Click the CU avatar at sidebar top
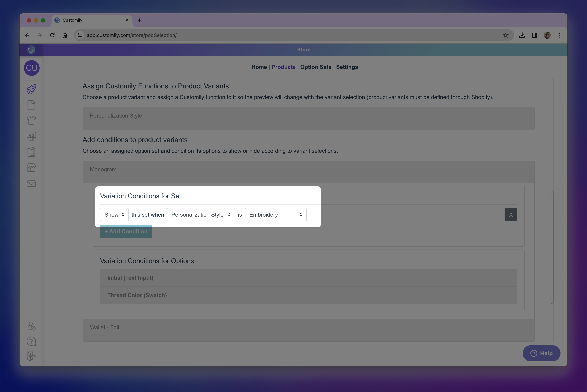The height and width of the screenshot is (392, 587). pos(32,68)
